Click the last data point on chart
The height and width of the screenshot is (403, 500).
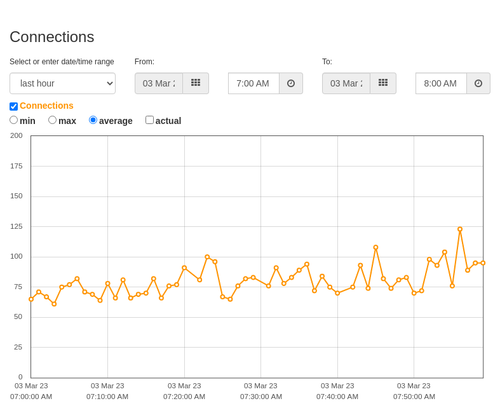coord(483,263)
